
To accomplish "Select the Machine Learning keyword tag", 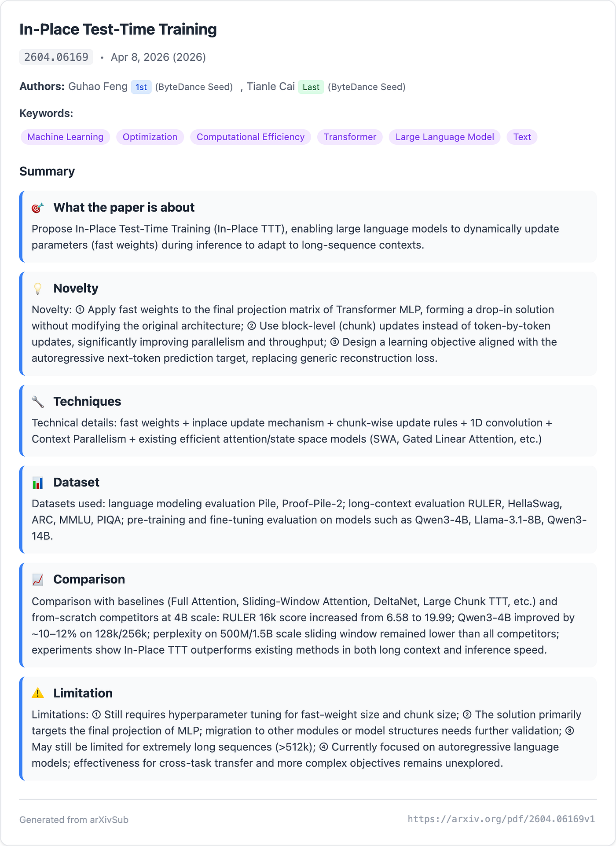I will click(x=66, y=137).
